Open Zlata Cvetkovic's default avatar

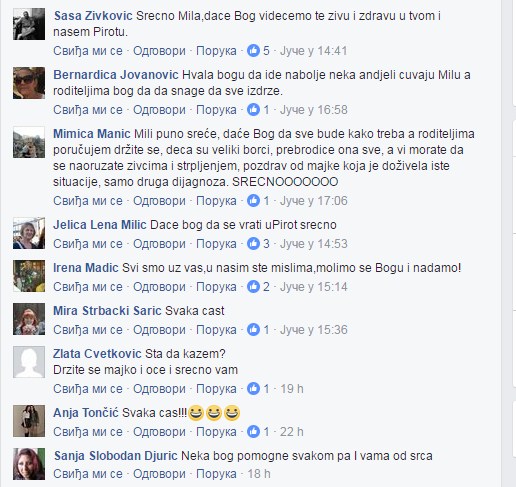click(x=29, y=362)
